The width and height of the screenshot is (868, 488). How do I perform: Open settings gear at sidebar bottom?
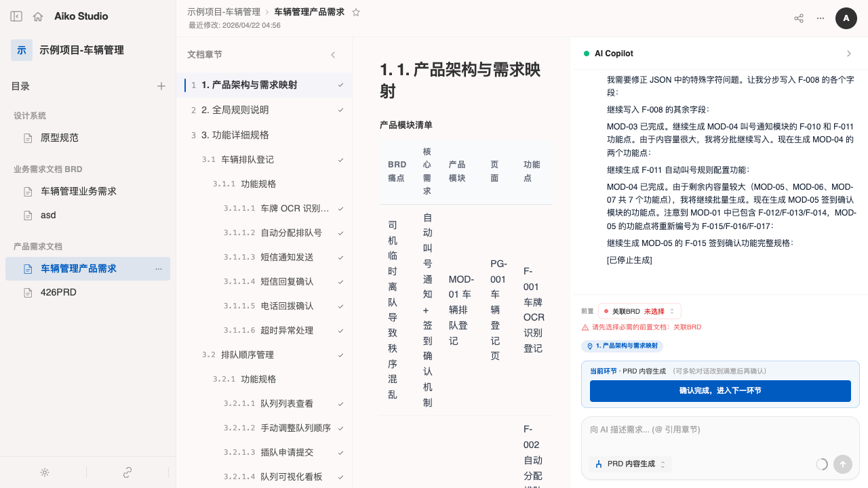point(45,472)
